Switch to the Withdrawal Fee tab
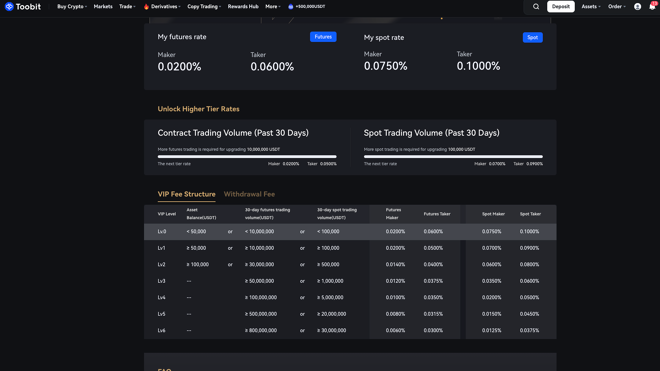Image resolution: width=660 pixels, height=371 pixels. (x=249, y=194)
